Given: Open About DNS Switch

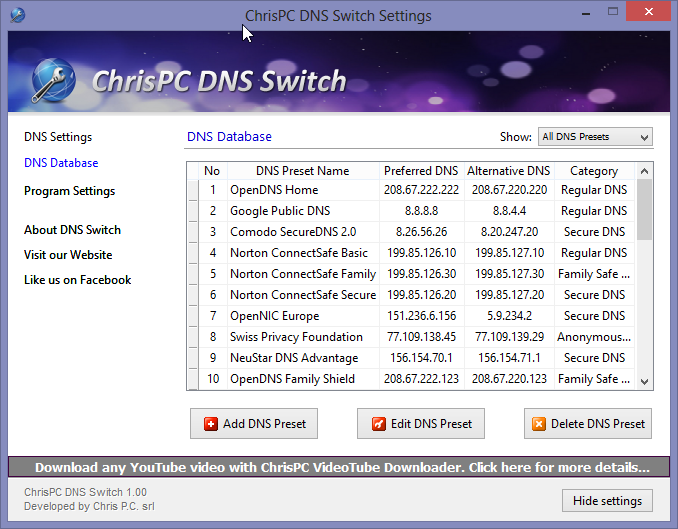Looking at the screenshot, I should [72, 230].
